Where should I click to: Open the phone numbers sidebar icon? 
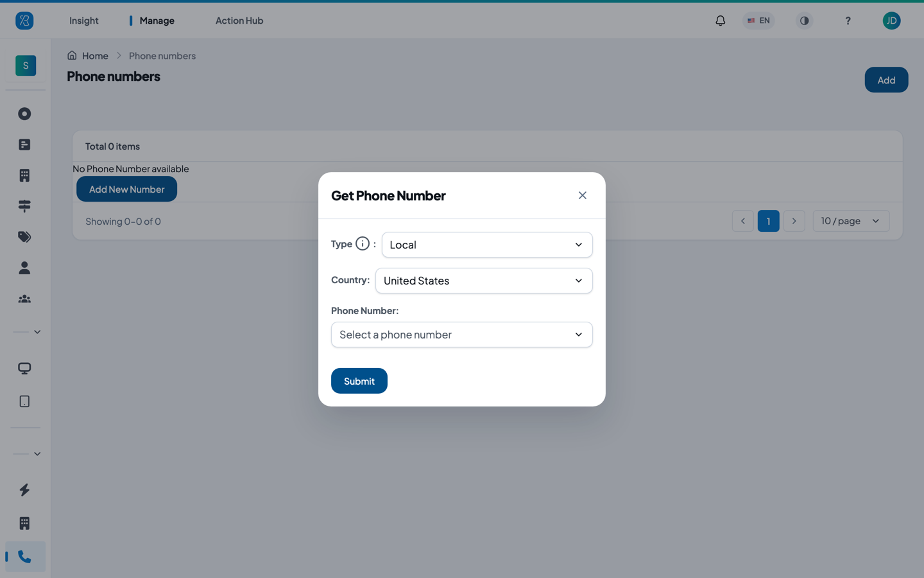[x=24, y=557]
